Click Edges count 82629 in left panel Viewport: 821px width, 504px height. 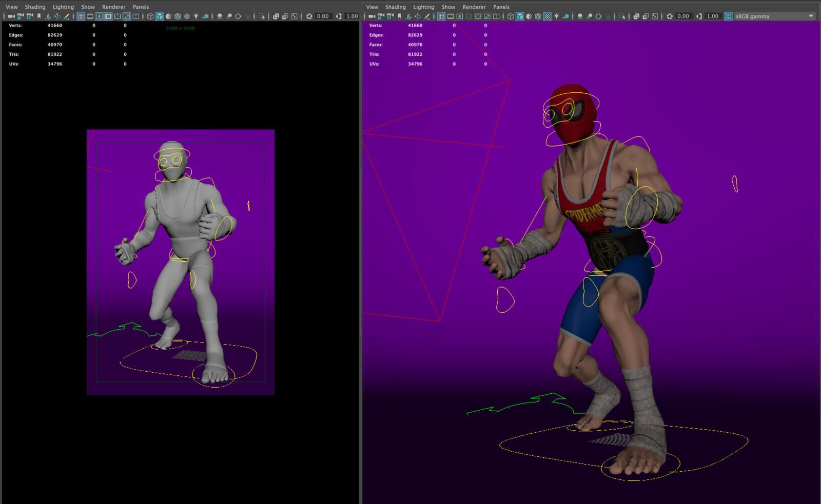coord(55,35)
